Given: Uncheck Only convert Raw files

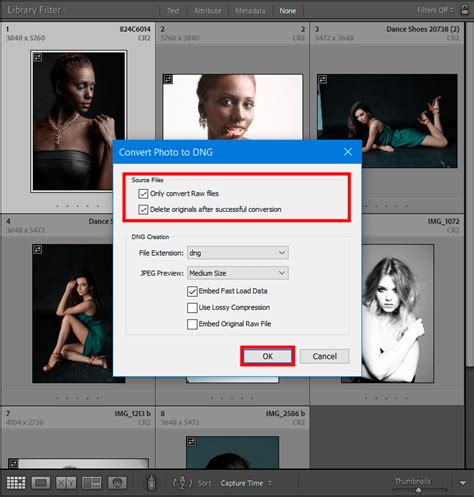Looking at the screenshot, I should (x=143, y=194).
